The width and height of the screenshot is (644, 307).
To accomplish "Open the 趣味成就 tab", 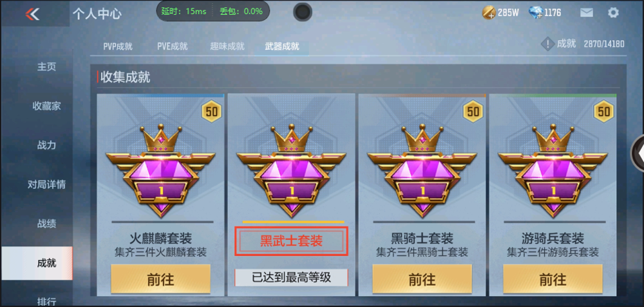I will pyautogui.click(x=227, y=46).
